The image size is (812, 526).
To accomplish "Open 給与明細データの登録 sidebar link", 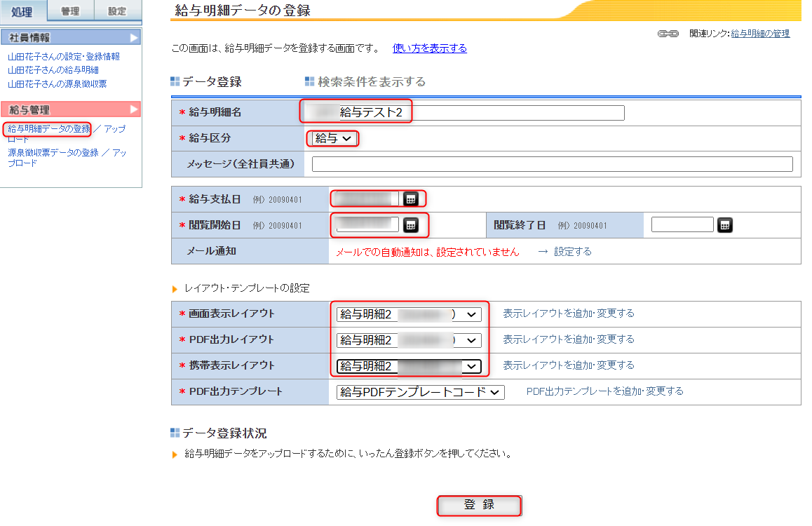I will tap(48, 129).
